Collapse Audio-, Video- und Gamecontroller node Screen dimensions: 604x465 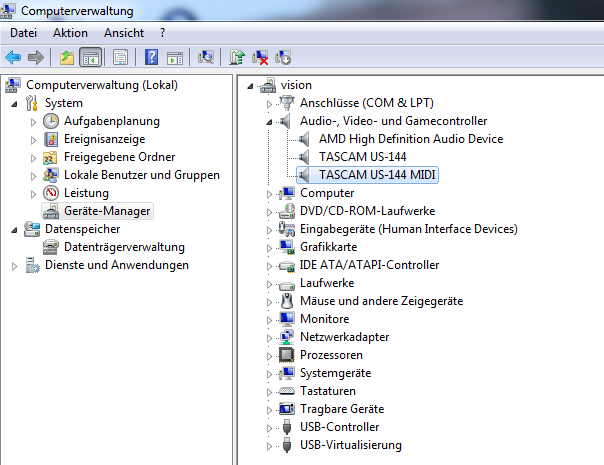point(269,122)
